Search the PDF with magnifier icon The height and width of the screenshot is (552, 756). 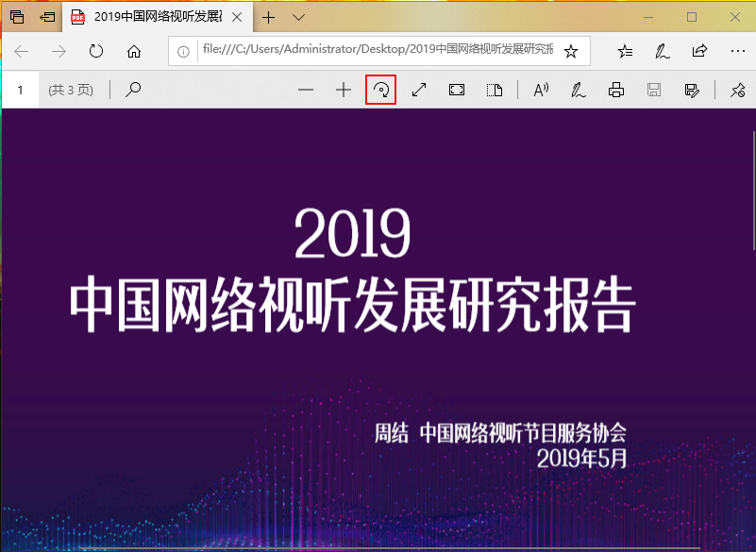[x=133, y=90]
